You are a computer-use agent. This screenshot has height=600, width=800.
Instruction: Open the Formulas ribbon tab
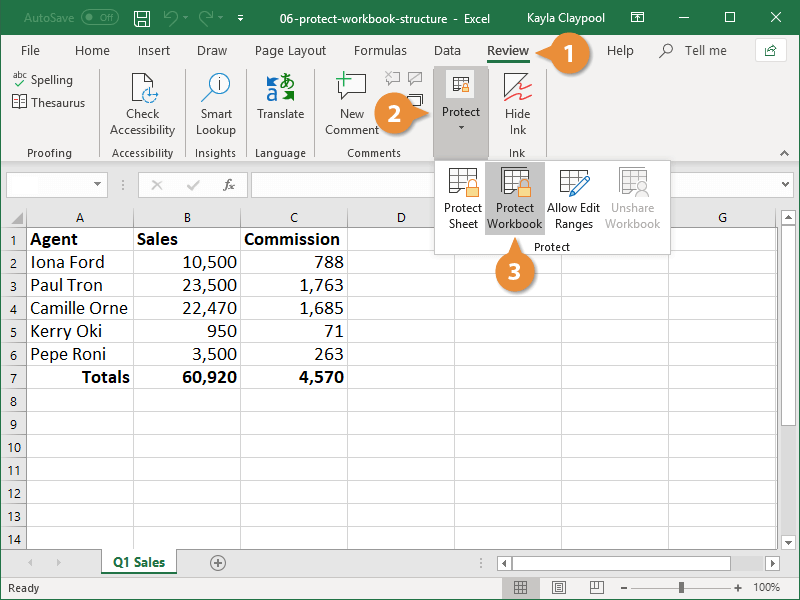click(x=380, y=51)
